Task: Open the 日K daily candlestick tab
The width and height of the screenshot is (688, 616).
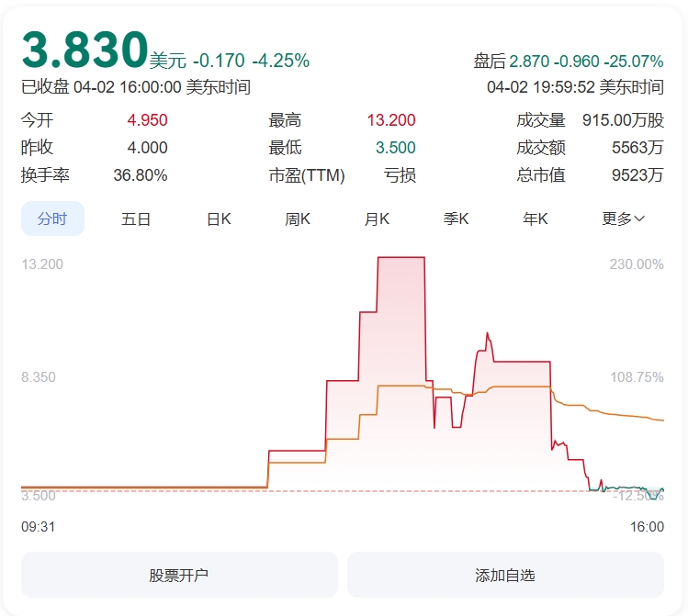Action: tap(219, 218)
